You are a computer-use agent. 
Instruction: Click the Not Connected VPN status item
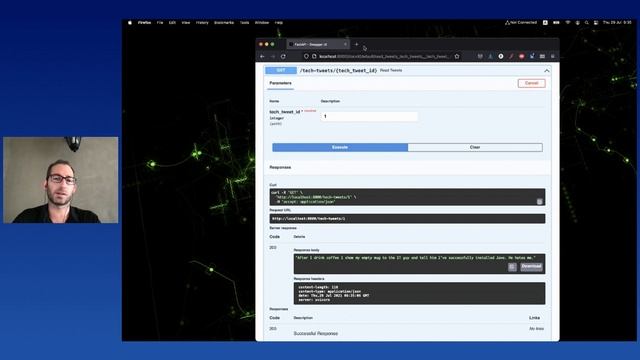pyautogui.click(x=521, y=23)
